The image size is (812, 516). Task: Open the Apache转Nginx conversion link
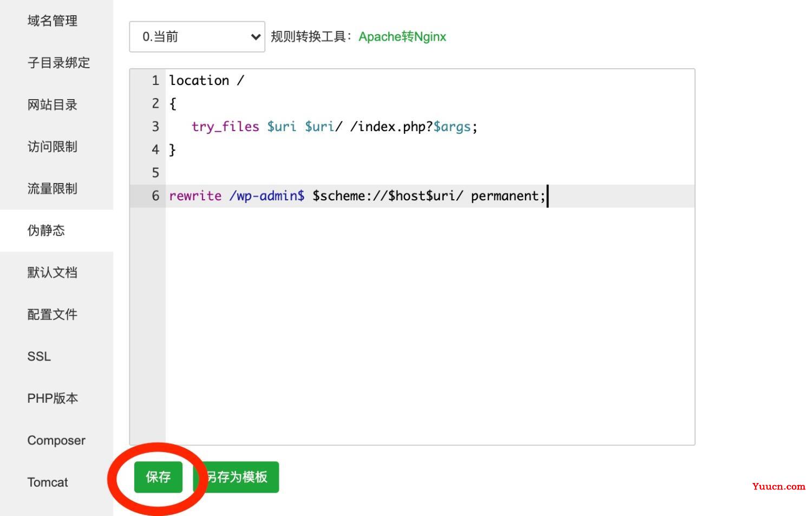point(402,37)
